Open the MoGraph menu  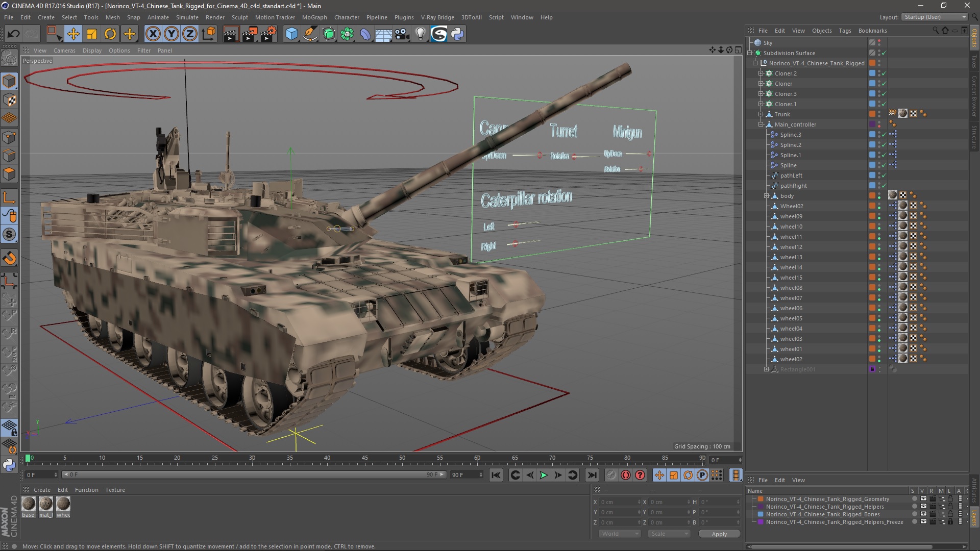314,17
